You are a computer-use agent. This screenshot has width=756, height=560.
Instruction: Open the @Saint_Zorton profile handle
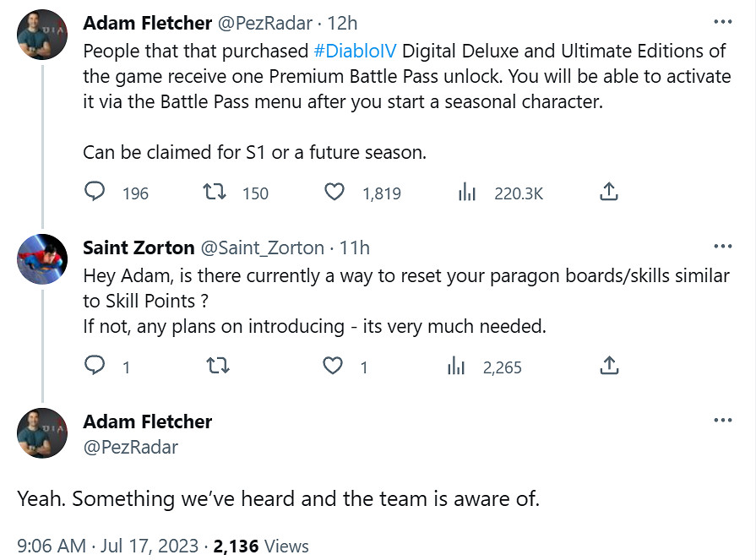click(x=262, y=247)
